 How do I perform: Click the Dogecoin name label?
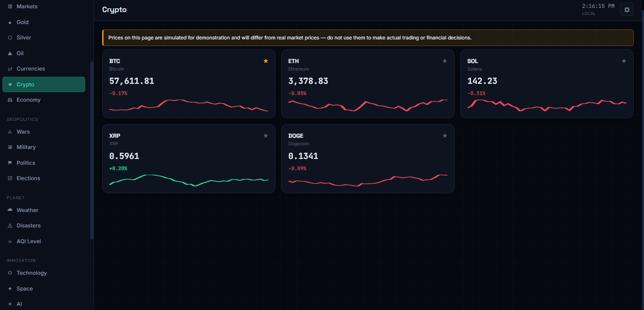tap(299, 144)
